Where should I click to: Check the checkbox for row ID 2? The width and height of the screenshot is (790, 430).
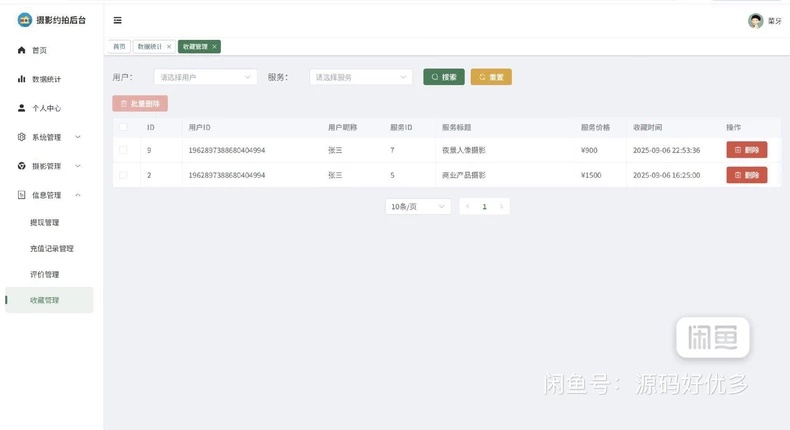pos(123,175)
